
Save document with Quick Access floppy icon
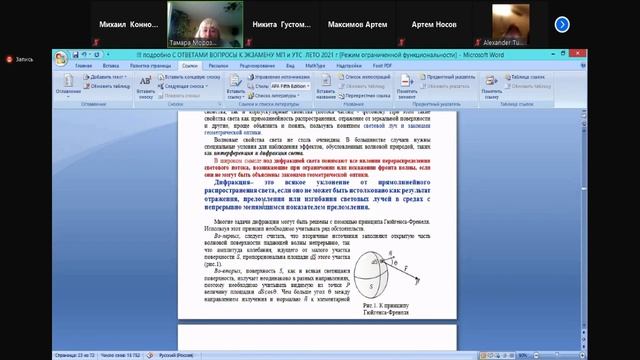[x=76, y=55]
